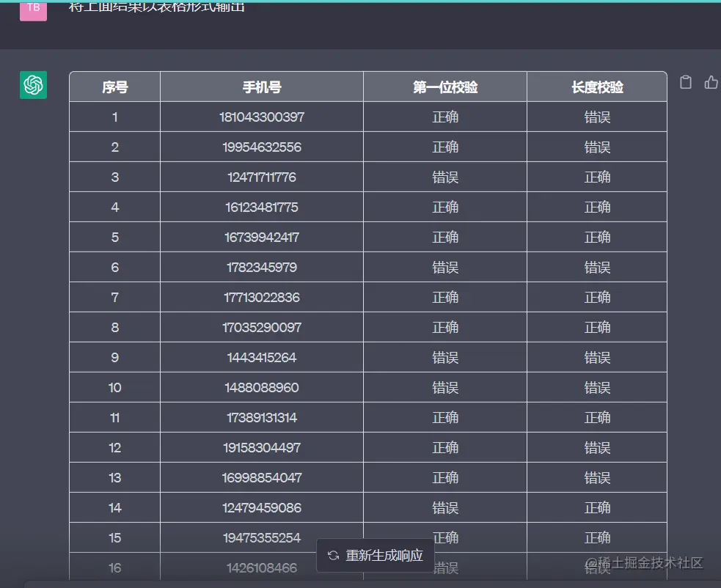Click the 长度校验 cell for 16123481775
This screenshot has height=588, width=721.
tap(597, 207)
